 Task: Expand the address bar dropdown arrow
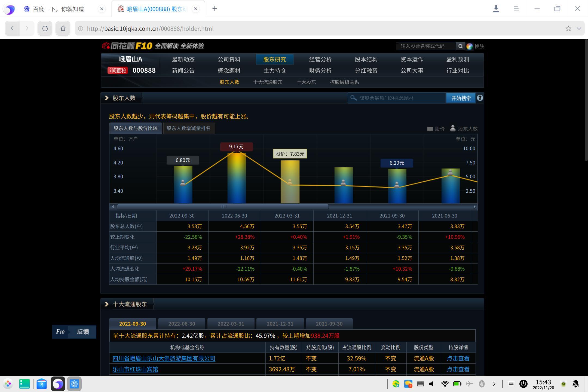pyautogui.click(x=579, y=29)
